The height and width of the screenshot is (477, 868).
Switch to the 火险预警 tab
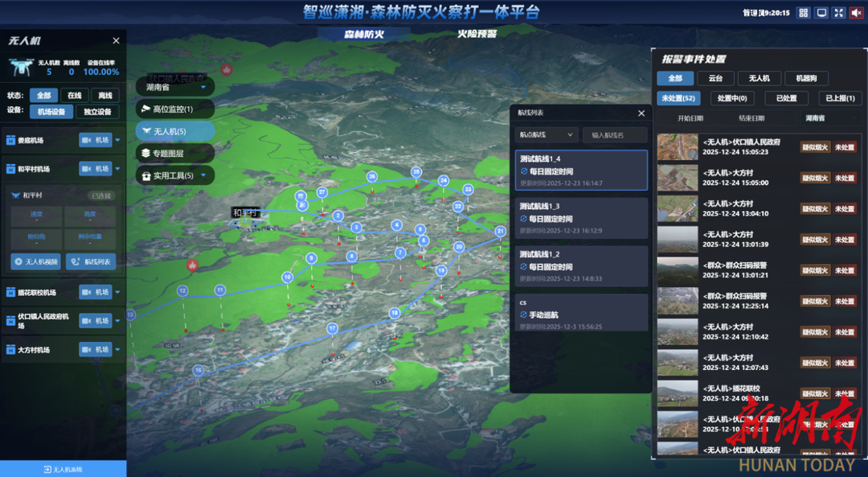click(x=477, y=34)
